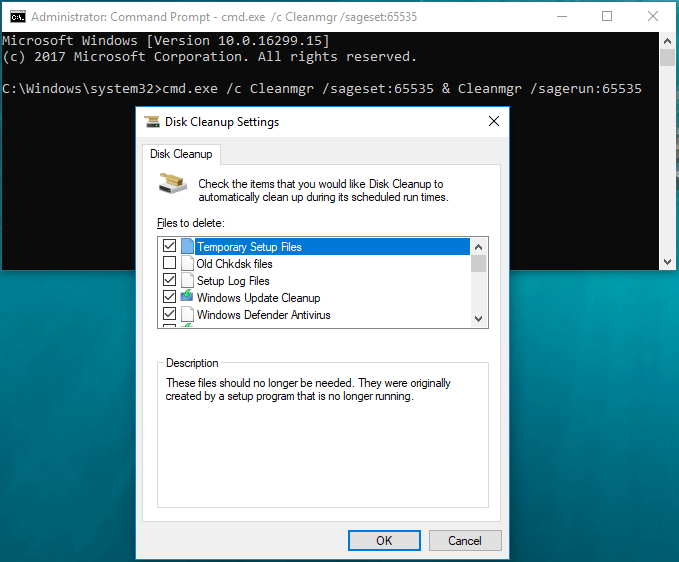The width and height of the screenshot is (679, 562).
Task: Click the Setup Log Files page icon
Action: click(x=187, y=281)
